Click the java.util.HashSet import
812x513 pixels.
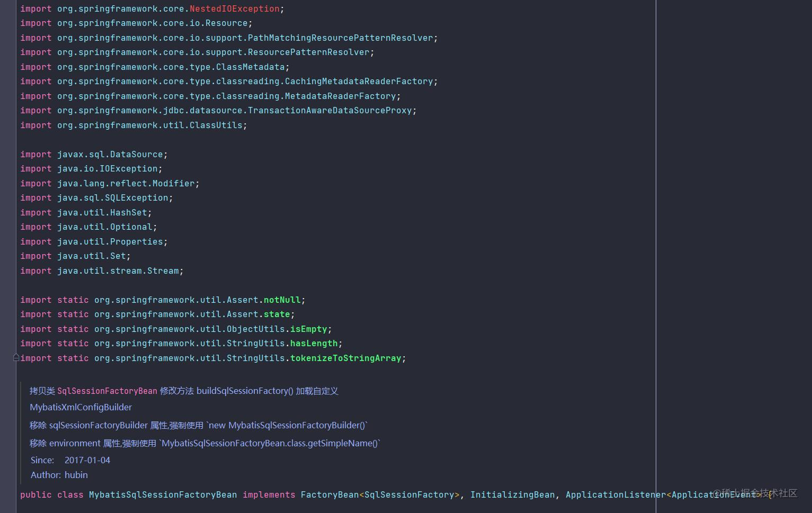[86, 213]
